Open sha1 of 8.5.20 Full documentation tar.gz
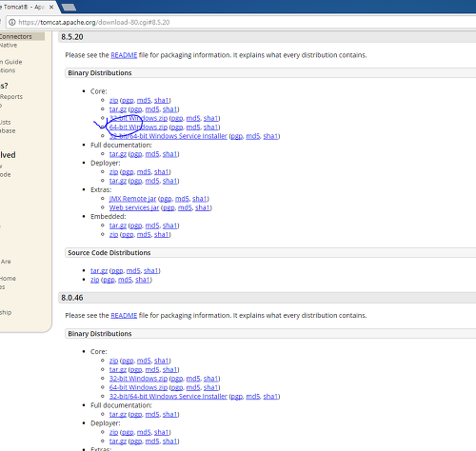 pyautogui.click(x=170, y=154)
